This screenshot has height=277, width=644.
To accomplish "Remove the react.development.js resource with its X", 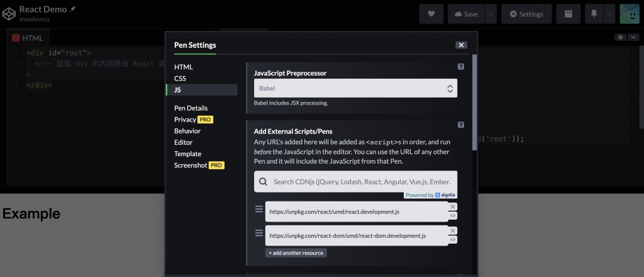I will 453,206.
